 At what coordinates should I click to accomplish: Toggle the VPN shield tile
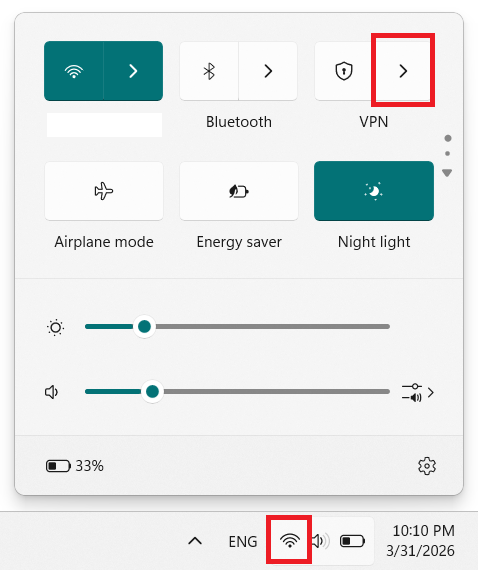pyautogui.click(x=344, y=71)
